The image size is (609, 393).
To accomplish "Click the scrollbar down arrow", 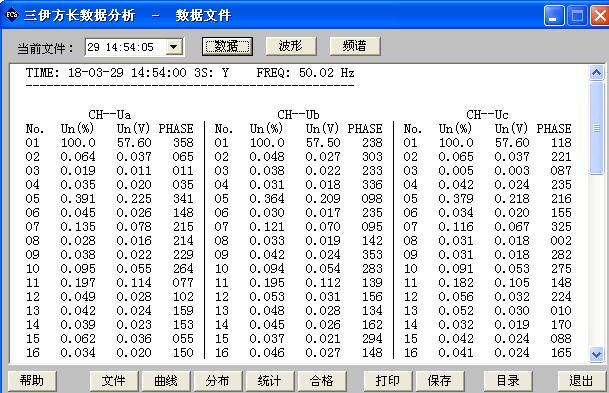I will [x=597, y=354].
